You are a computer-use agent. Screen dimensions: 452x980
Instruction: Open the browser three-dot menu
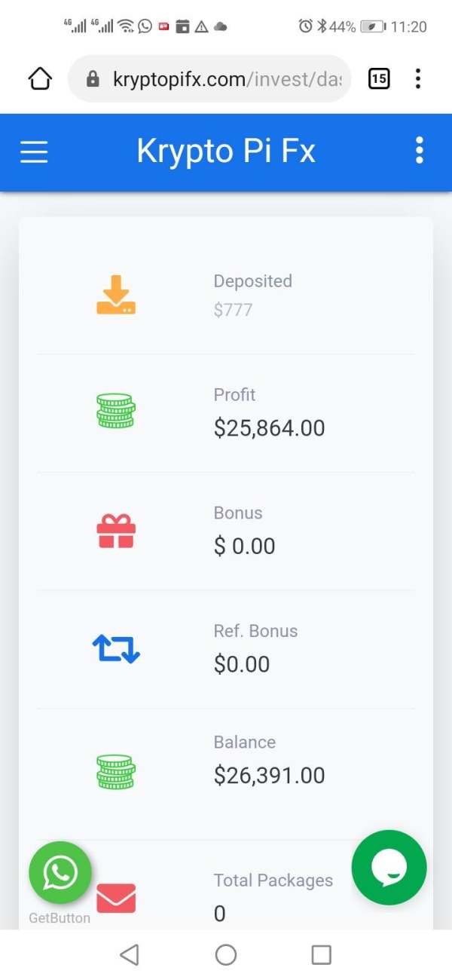coord(418,78)
